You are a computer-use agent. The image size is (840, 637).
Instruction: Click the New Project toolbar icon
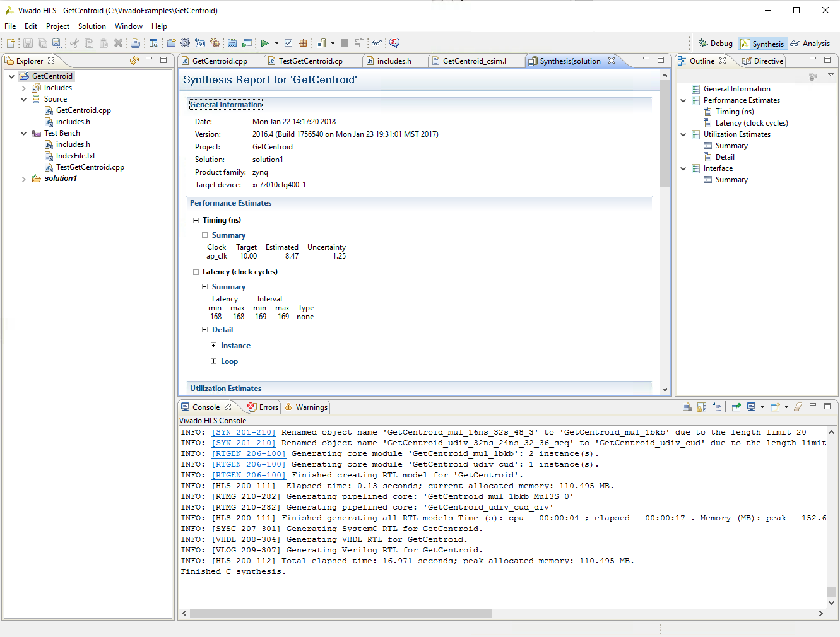tap(171, 43)
